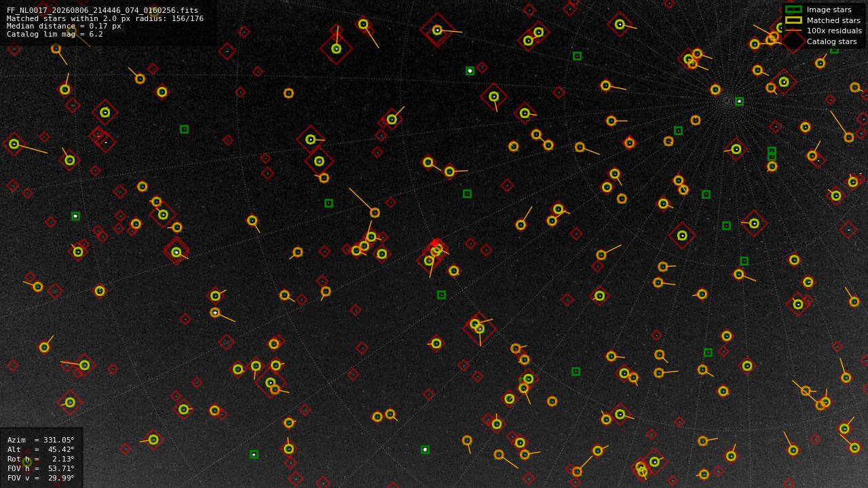Viewport: 868px width, 488px height.
Task: Click the red Catalog stars legend diamond
Action: pos(793,41)
